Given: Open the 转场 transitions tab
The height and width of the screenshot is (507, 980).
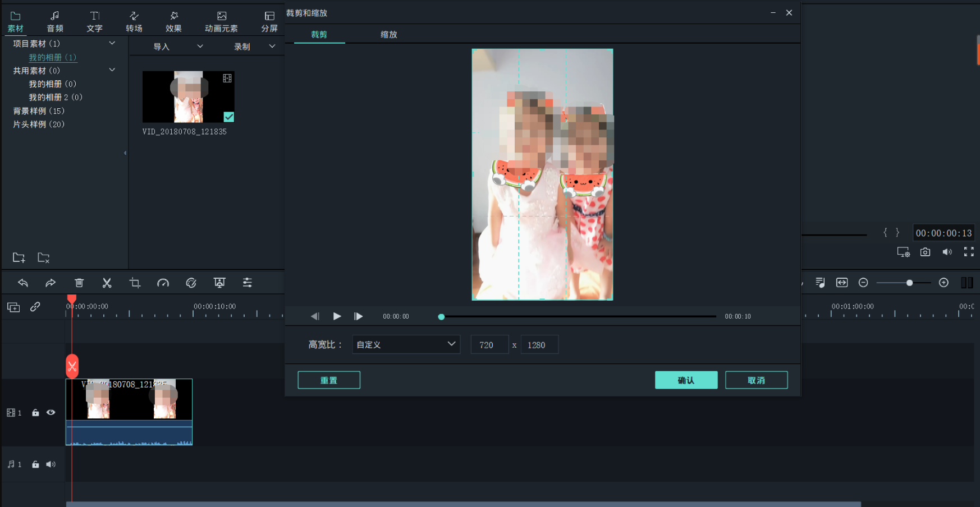Looking at the screenshot, I should coord(134,21).
